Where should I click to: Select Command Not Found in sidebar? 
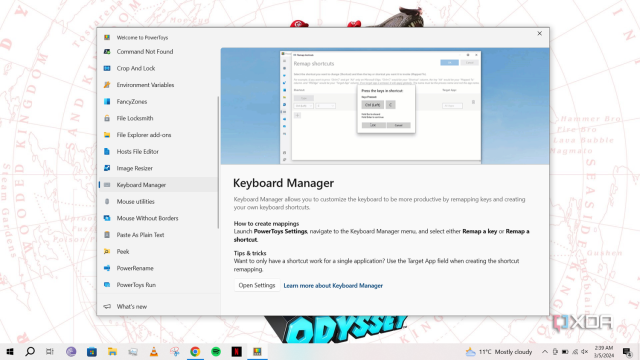tap(158, 52)
